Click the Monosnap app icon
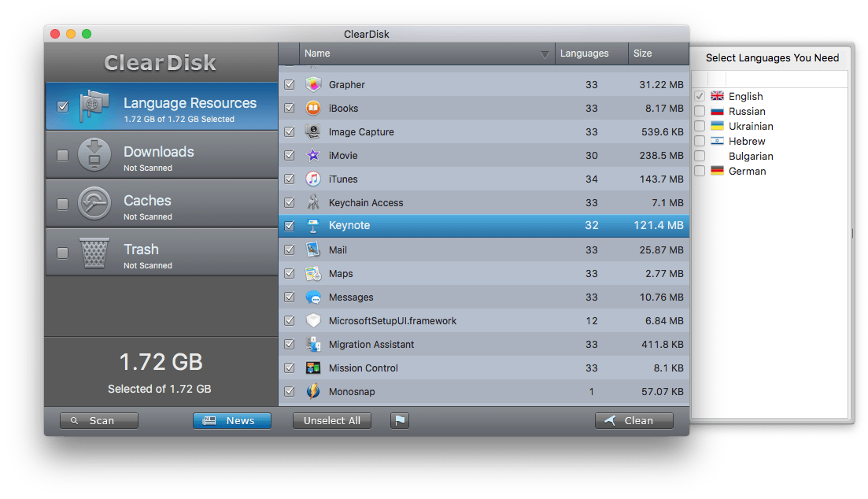This screenshot has width=868, height=499. coord(314,391)
